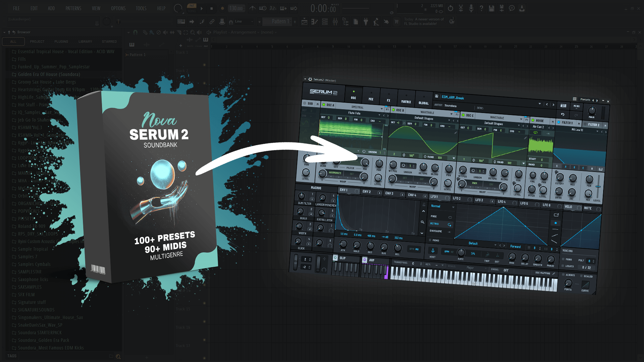Open the Soundora STARTERPACK folder
The width and height of the screenshot is (644, 362).
coord(40,333)
